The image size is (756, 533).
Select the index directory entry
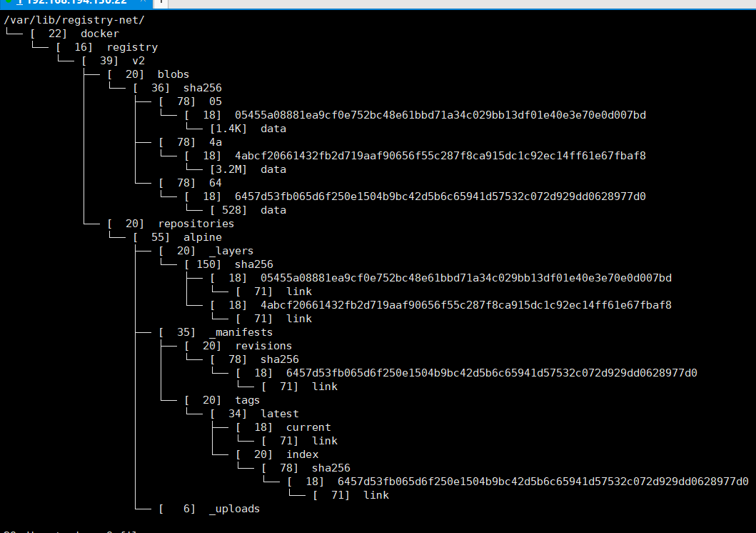pyautogui.click(x=302, y=454)
